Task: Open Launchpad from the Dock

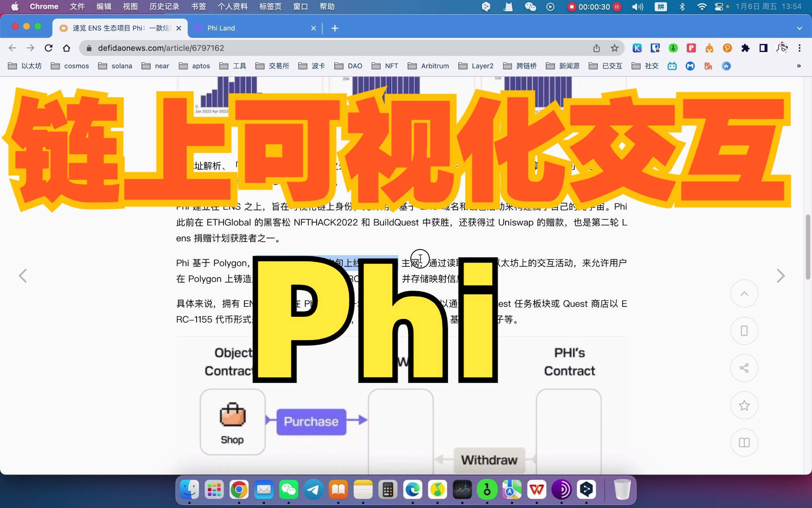Action: [x=214, y=490]
